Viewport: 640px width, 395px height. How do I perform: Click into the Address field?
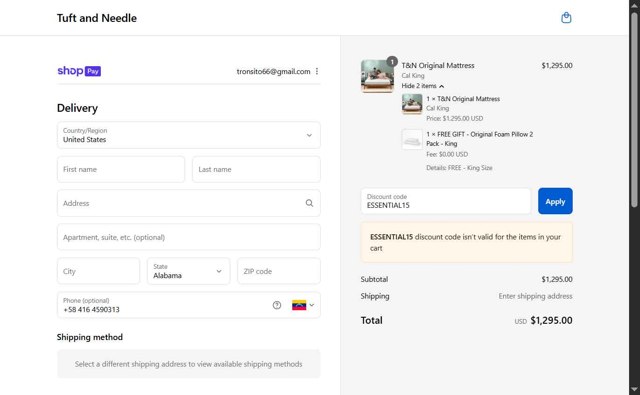[x=189, y=203]
